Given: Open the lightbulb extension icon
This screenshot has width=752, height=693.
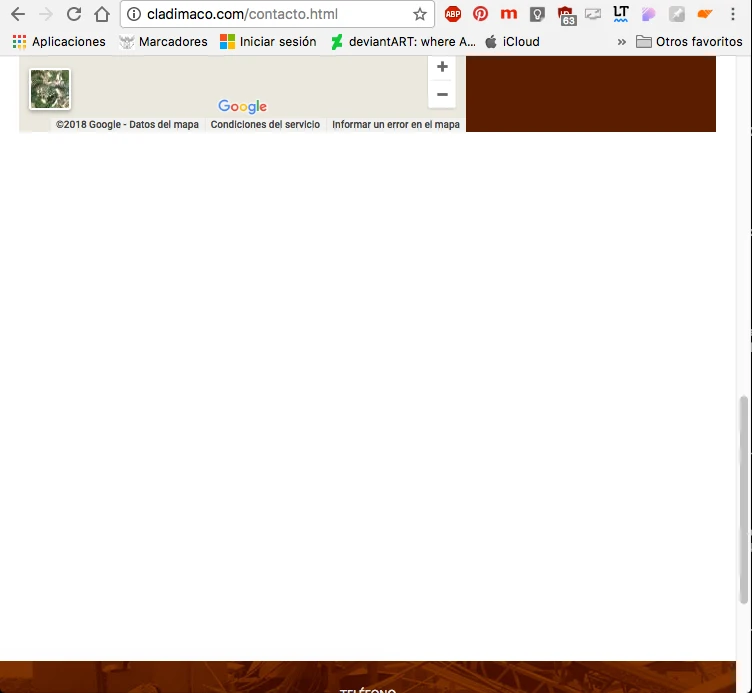Looking at the screenshot, I should point(537,15).
